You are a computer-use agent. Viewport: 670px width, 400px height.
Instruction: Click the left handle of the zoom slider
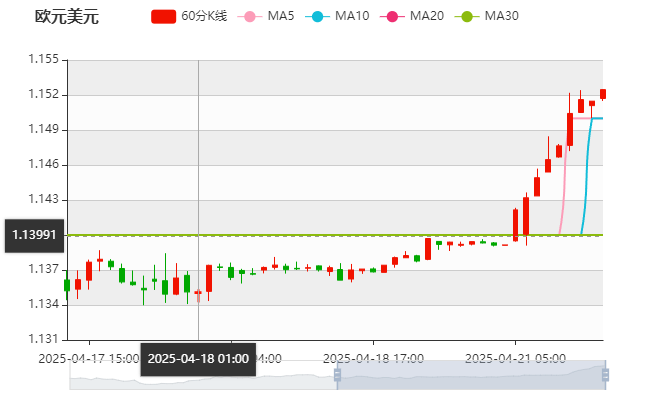[x=337, y=375]
